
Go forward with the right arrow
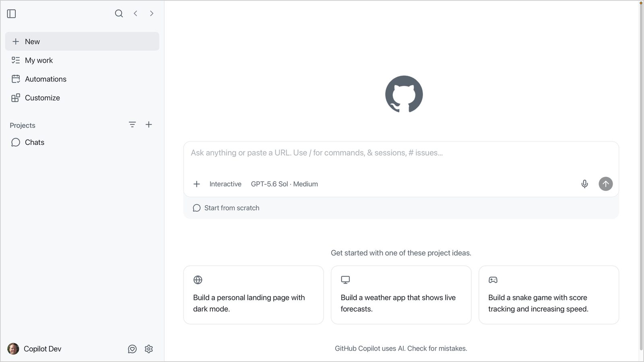point(152,13)
